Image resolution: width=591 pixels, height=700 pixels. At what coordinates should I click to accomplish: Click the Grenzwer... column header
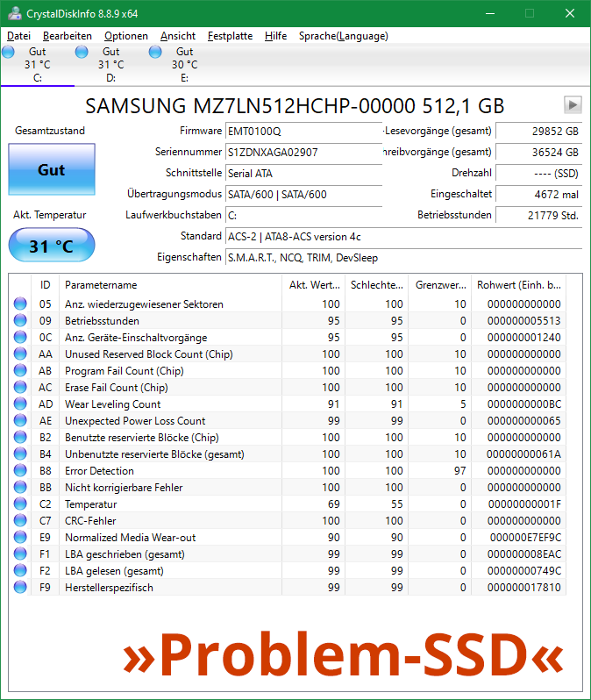(x=440, y=285)
